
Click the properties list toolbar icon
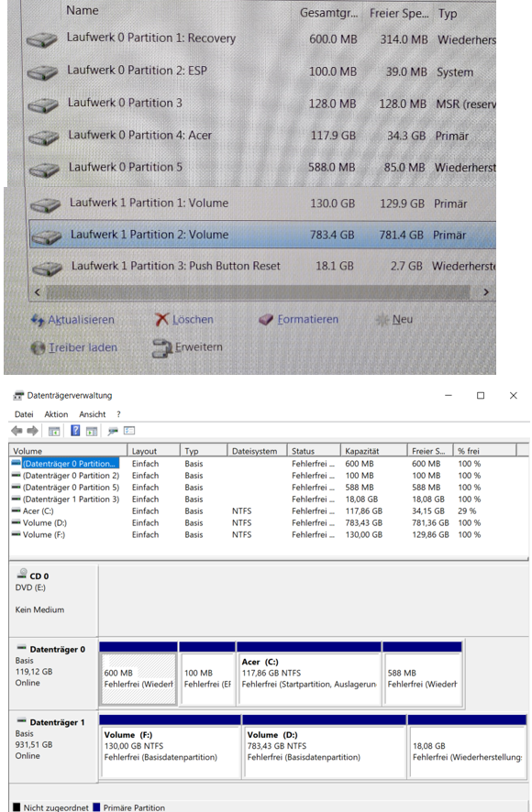pyautogui.click(x=129, y=431)
